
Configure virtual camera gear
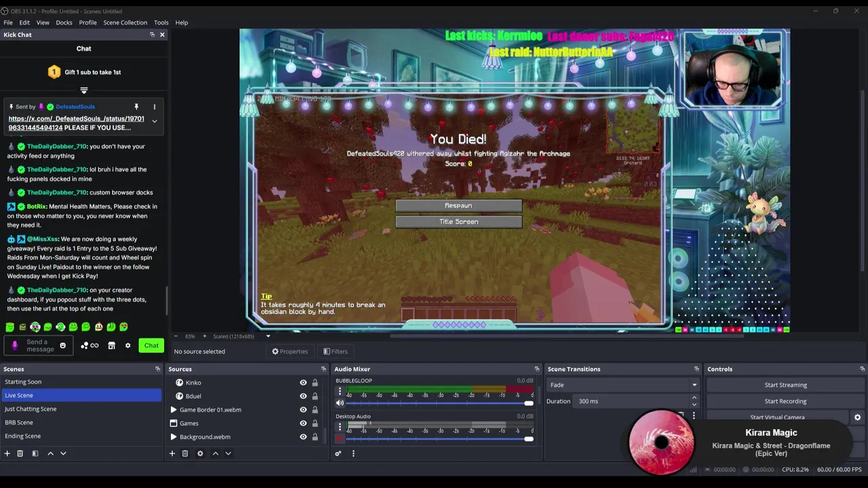point(857,418)
